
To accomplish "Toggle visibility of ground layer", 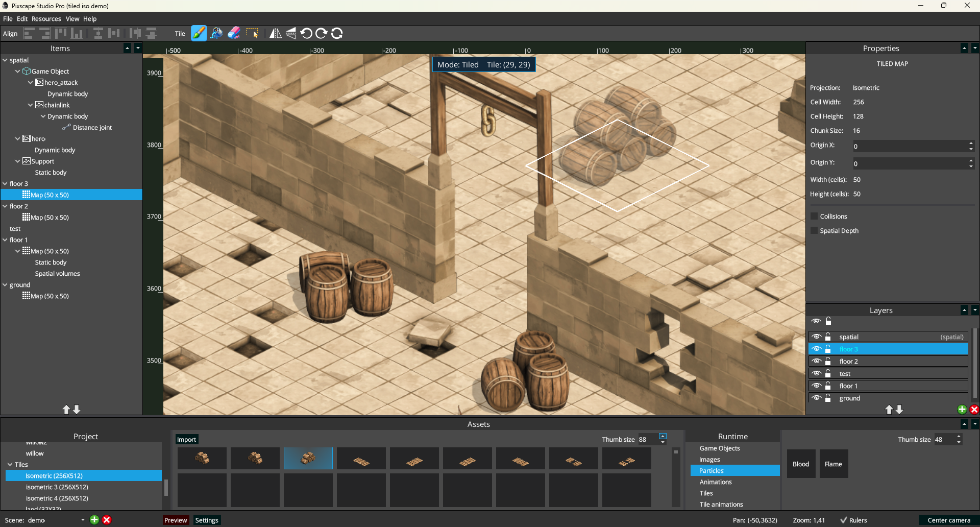I will [x=816, y=398].
